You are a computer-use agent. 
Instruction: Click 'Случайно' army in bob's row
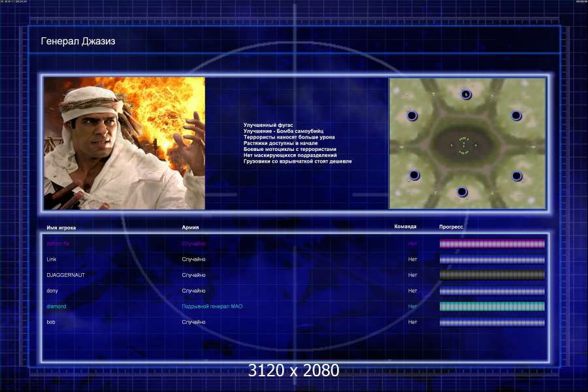193,322
